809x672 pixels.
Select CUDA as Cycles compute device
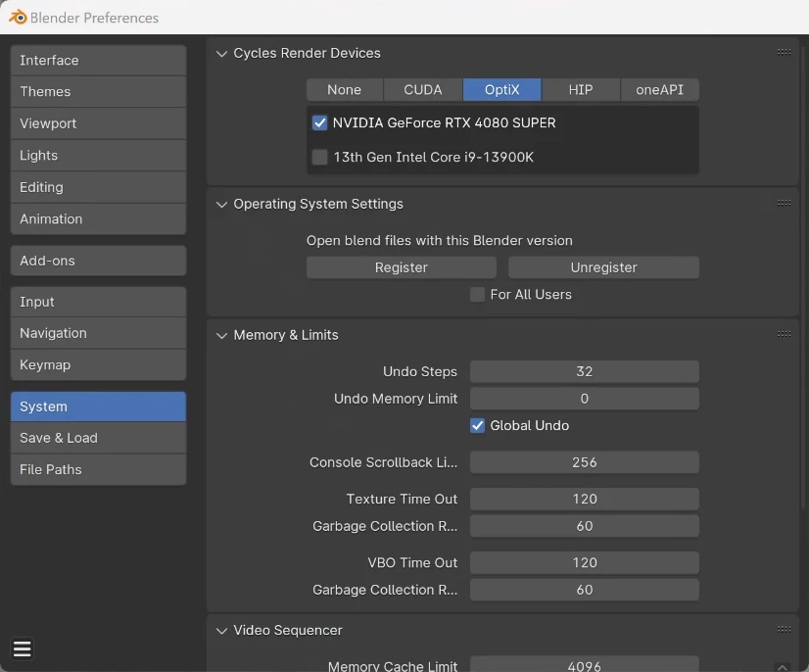[x=422, y=90]
